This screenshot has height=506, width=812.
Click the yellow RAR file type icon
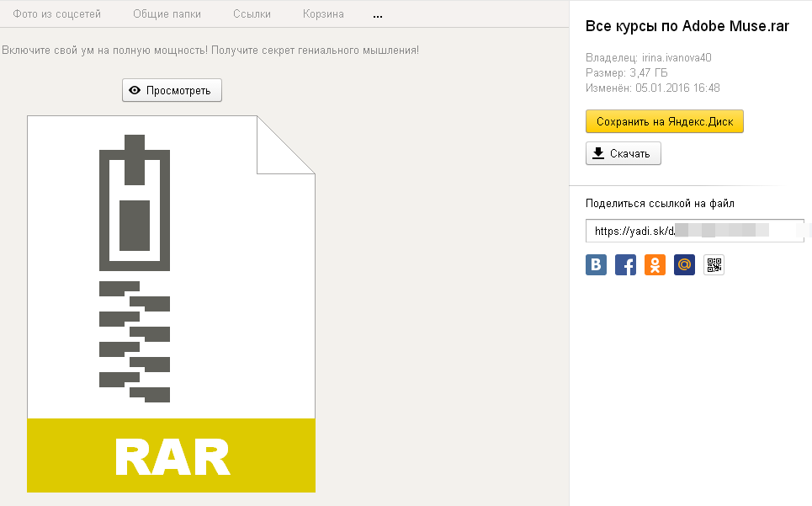tap(172, 455)
